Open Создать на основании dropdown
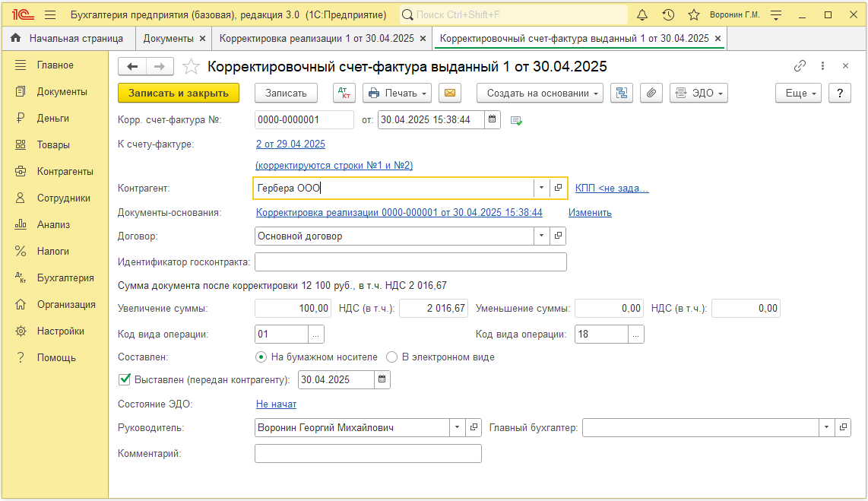This screenshot has width=868, height=501. [540, 93]
